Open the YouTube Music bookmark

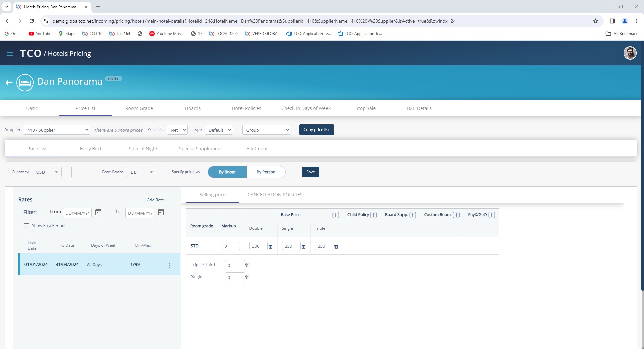tap(166, 34)
